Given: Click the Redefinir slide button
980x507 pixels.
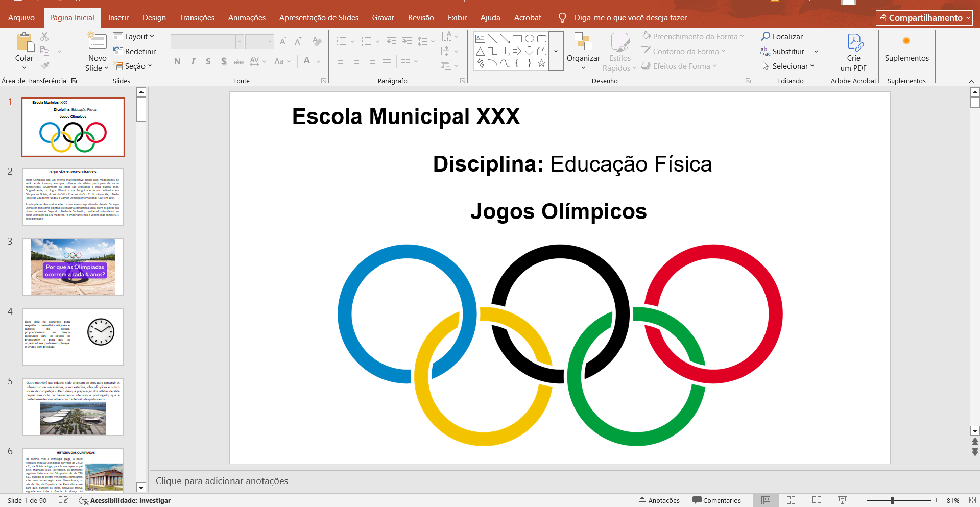Looking at the screenshot, I should click(x=134, y=52).
